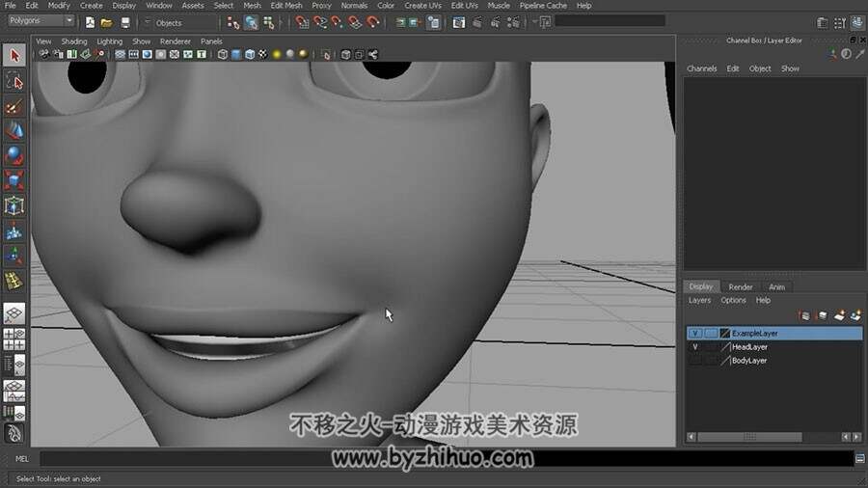The image size is (868, 488).
Task: Switch to the Render layer tab
Action: pos(740,286)
